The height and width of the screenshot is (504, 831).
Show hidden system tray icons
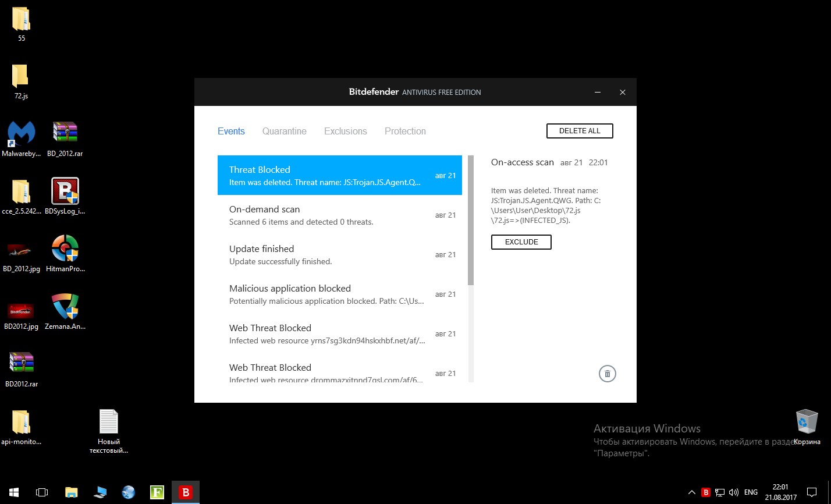(692, 492)
